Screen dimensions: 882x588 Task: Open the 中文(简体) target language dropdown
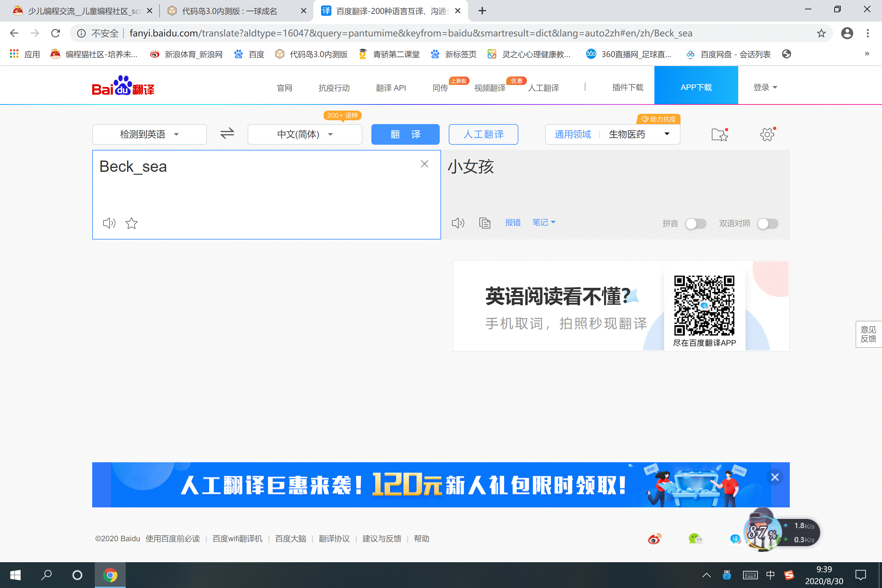coord(305,134)
